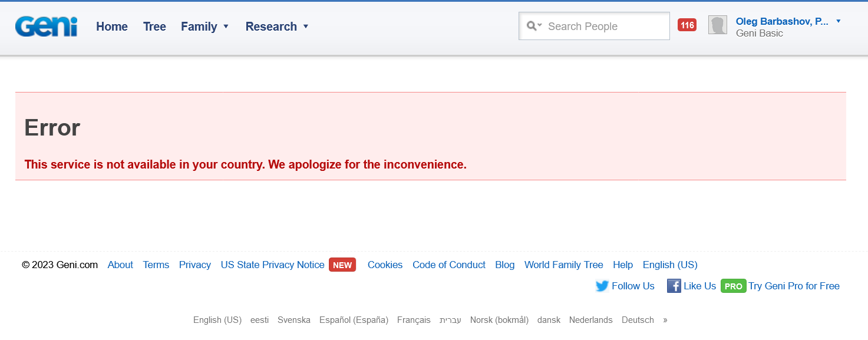Viewport: 868px width, 340px height.
Task: Click the Twitter bird icon
Action: coord(602,286)
